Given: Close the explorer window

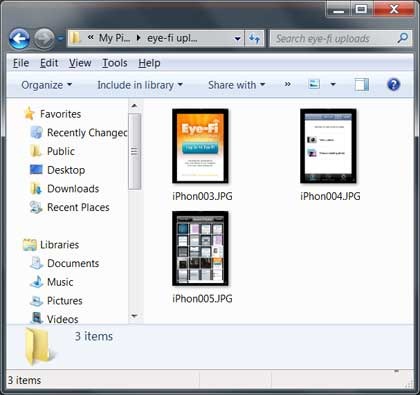Looking at the screenshot, I should (x=394, y=9).
